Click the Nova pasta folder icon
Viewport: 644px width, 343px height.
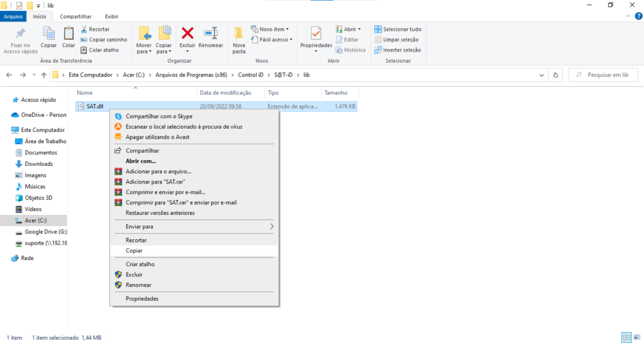(239, 34)
